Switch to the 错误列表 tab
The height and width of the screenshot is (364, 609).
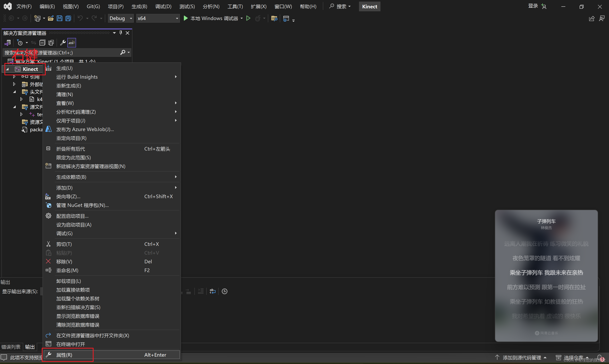(x=11, y=347)
